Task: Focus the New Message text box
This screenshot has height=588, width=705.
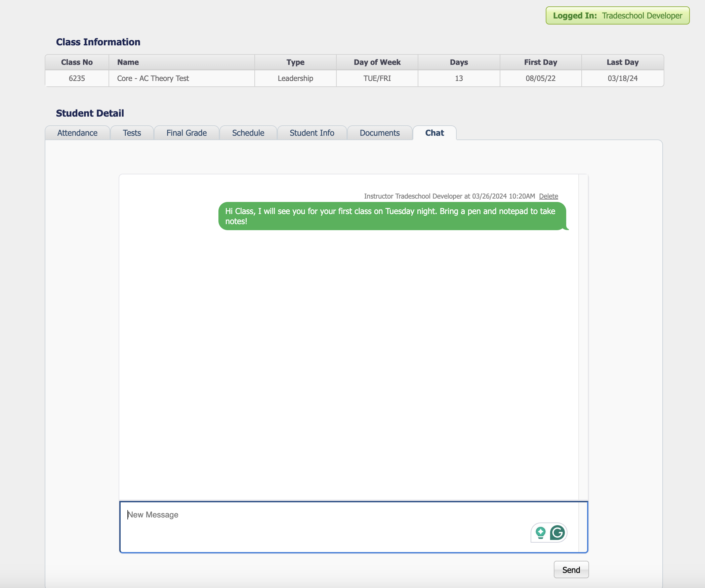Action: click(354, 527)
